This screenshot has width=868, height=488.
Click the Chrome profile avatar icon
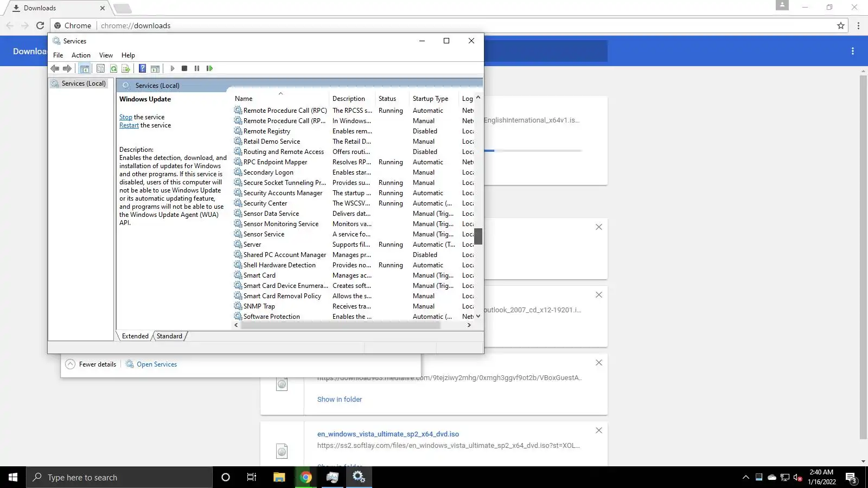[782, 5]
